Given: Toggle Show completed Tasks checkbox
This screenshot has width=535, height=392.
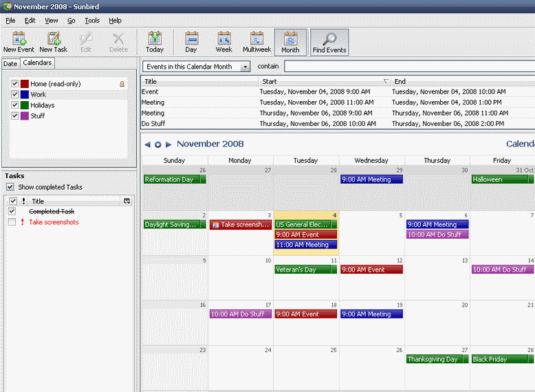Looking at the screenshot, I should [x=10, y=187].
